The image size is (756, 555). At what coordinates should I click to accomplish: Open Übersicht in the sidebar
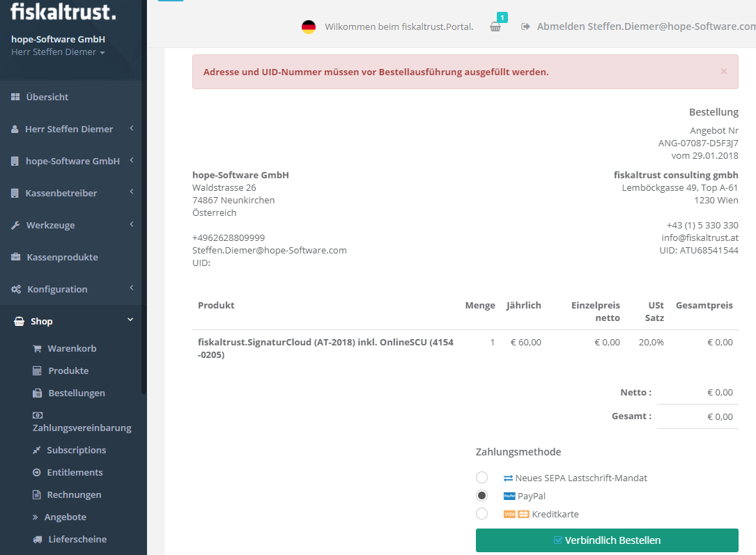point(47,97)
